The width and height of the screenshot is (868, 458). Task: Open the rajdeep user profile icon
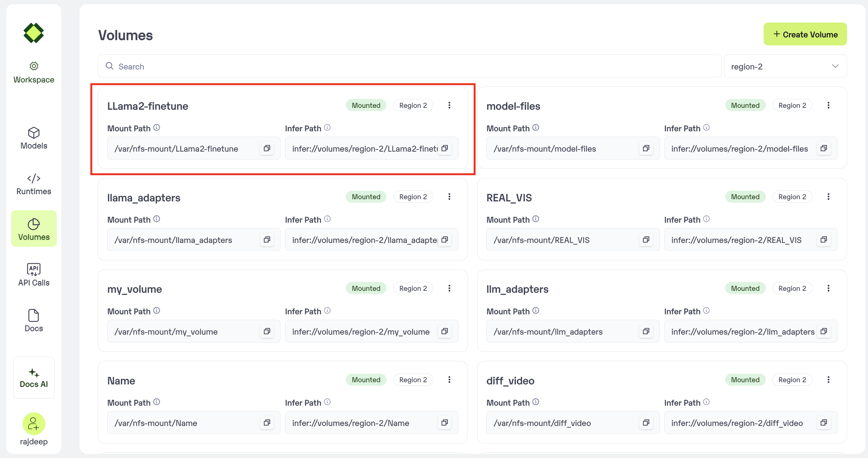34,423
